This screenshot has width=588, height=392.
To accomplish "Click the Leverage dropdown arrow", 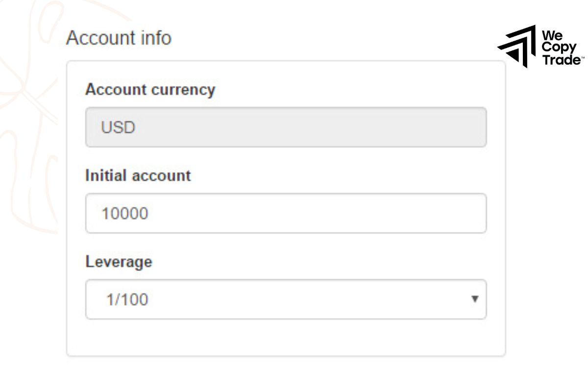I will click(474, 299).
